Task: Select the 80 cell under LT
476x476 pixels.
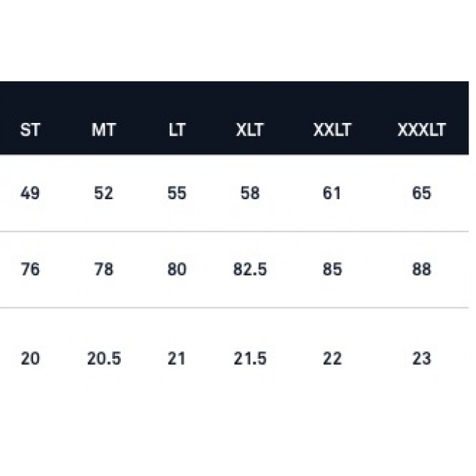Action: pyautogui.click(x=176, y=270)
